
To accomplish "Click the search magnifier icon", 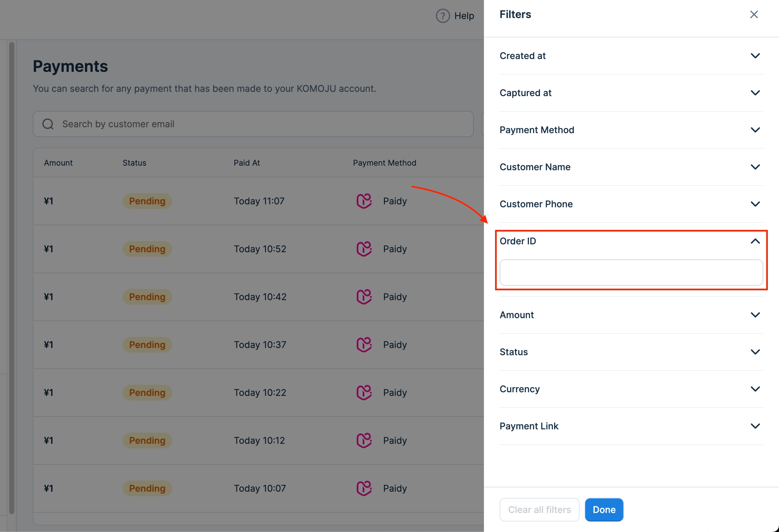I will click(x=48, y=124).
